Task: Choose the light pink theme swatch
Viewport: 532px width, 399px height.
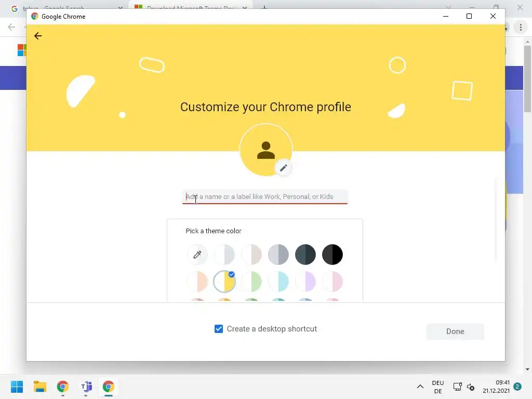Action: (332, 282)
